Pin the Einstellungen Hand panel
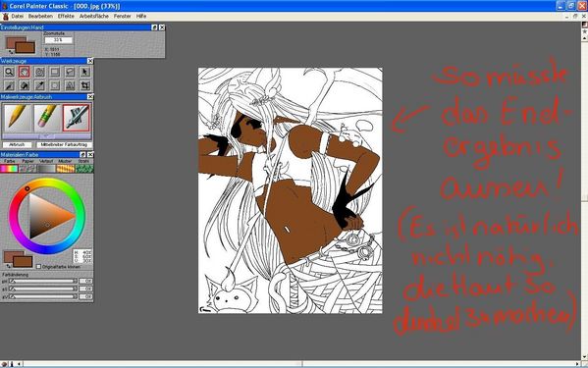The image size is (588, 368). click(154, 27)
